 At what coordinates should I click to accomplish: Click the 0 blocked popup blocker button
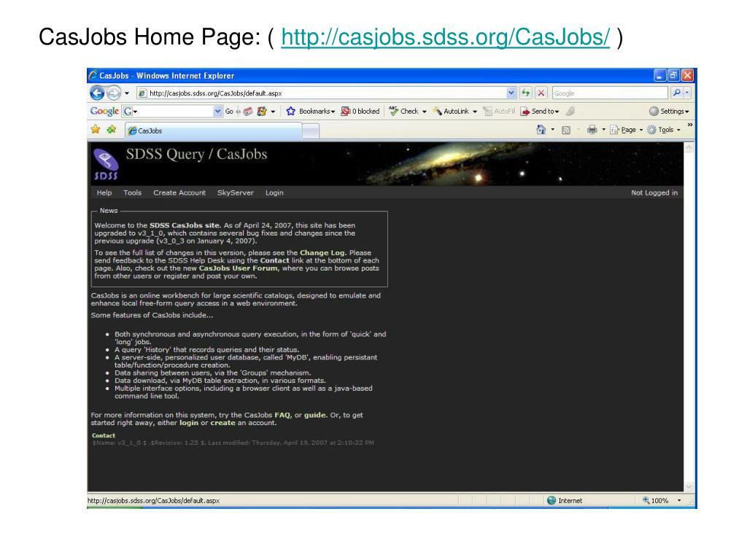(360, 112)
